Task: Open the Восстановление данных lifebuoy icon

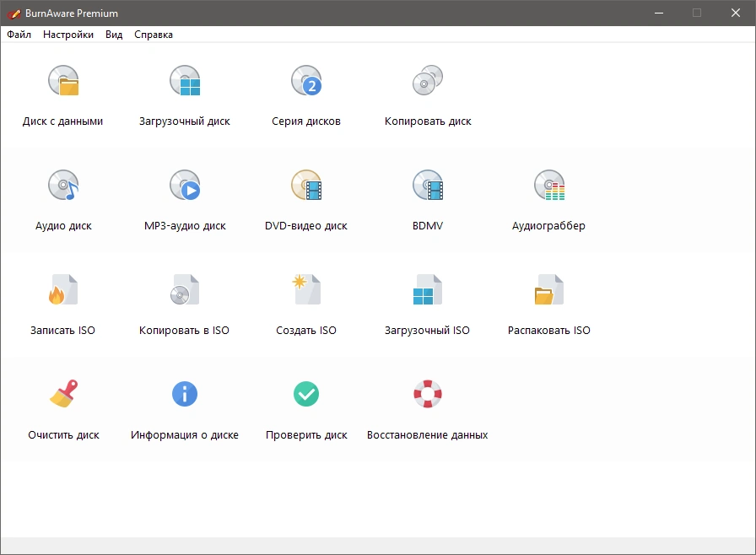Action: click(x=428, y=394)
